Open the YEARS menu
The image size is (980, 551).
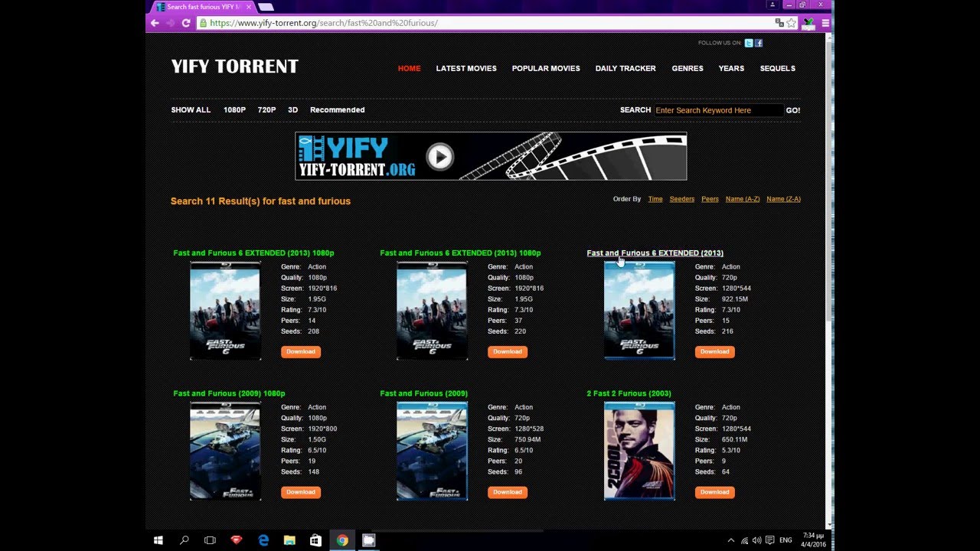coord(731,68)
